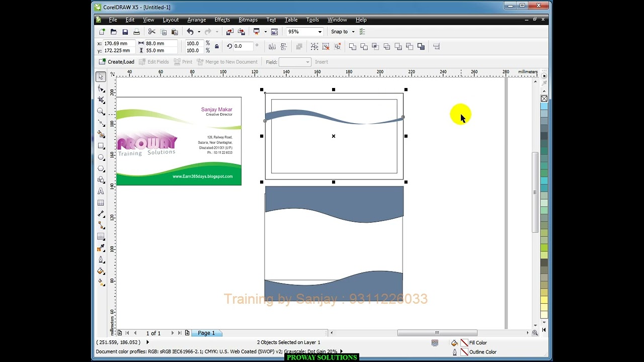644x362 pixels.
Task: Select the Polygon tool
Action: [101, 168]
